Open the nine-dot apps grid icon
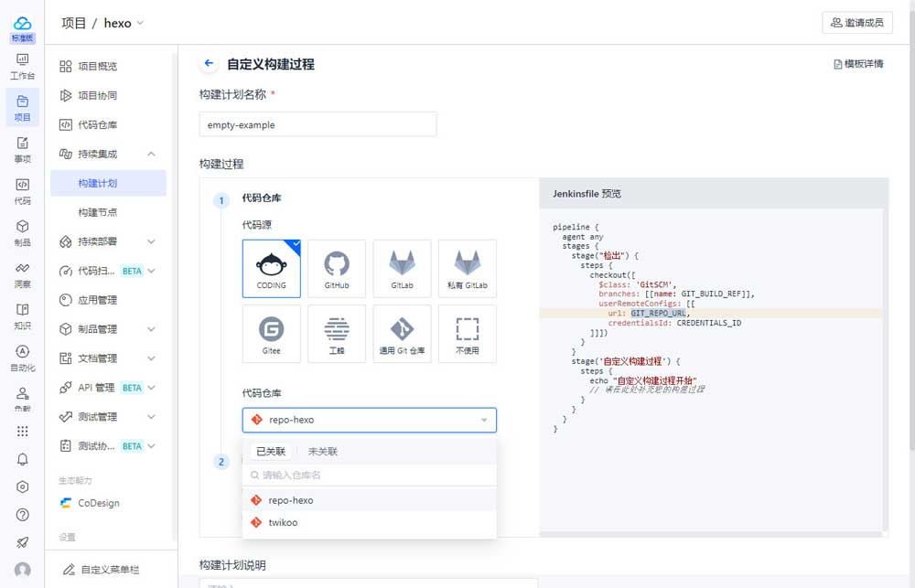The width and height of the screenshot is (915, 588). pos(22,431)
